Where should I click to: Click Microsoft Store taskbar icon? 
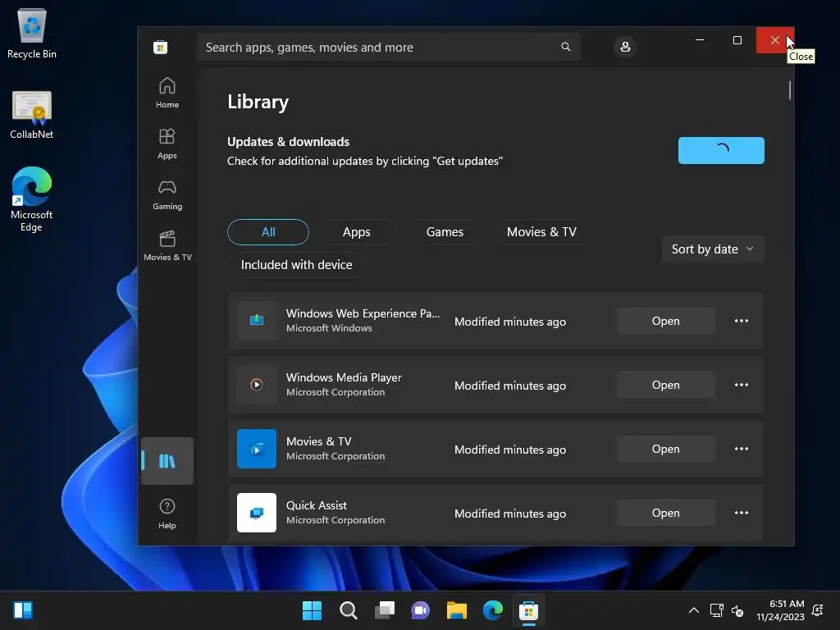pos(529,610)
